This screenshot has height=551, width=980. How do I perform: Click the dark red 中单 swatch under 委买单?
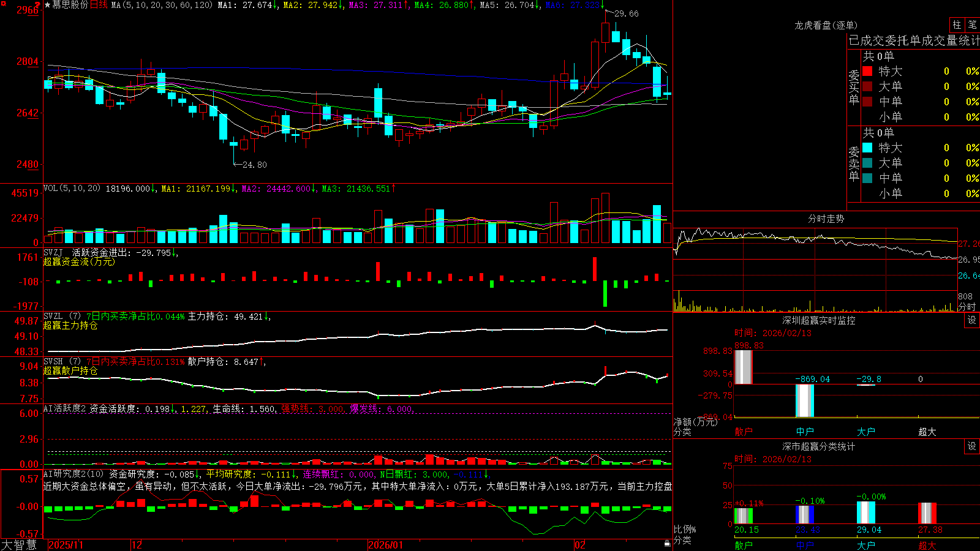[867, 102]
